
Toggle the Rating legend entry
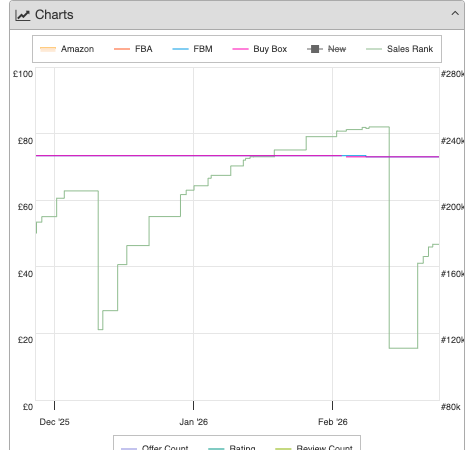(x=232, y=447)
